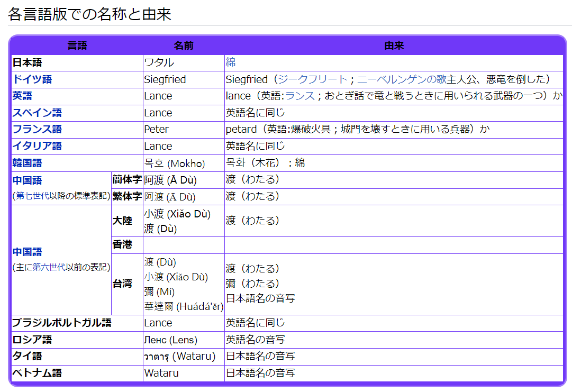The width and height of the screenshot is (572, 392).
Task: Follow the スペイン語 language link
Action: coord(37,112)
